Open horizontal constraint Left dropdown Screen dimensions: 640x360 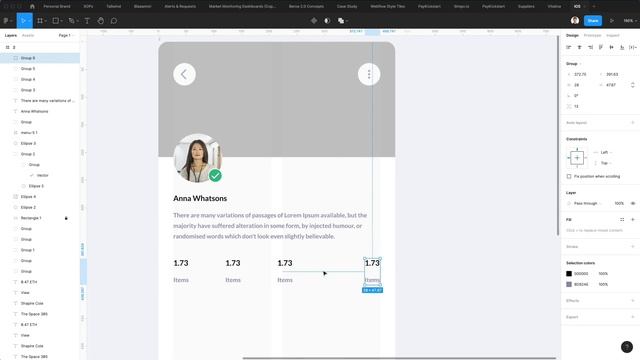(x=606, y=152)
